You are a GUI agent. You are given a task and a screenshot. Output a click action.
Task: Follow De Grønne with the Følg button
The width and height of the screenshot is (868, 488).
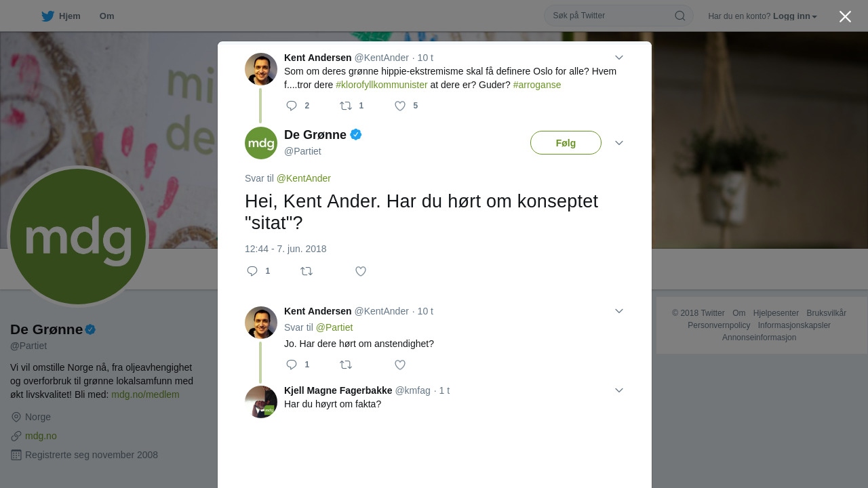click(x=566, y=143)
